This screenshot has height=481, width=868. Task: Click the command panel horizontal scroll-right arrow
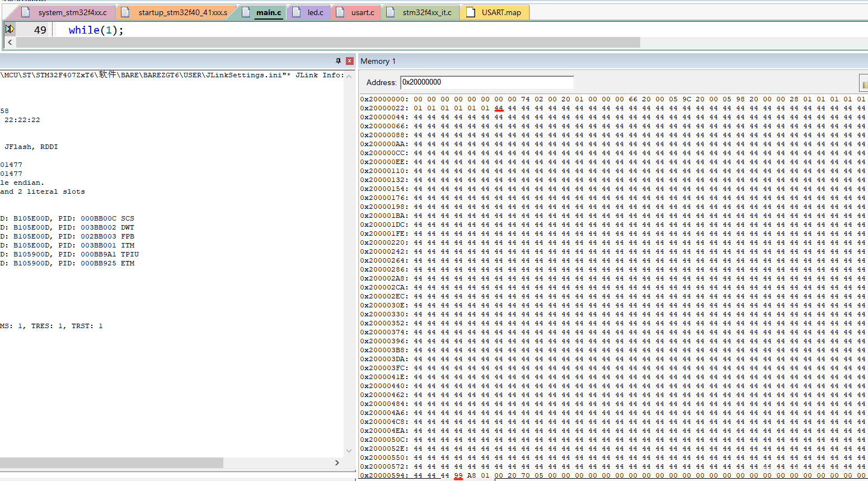coord(337,463)
